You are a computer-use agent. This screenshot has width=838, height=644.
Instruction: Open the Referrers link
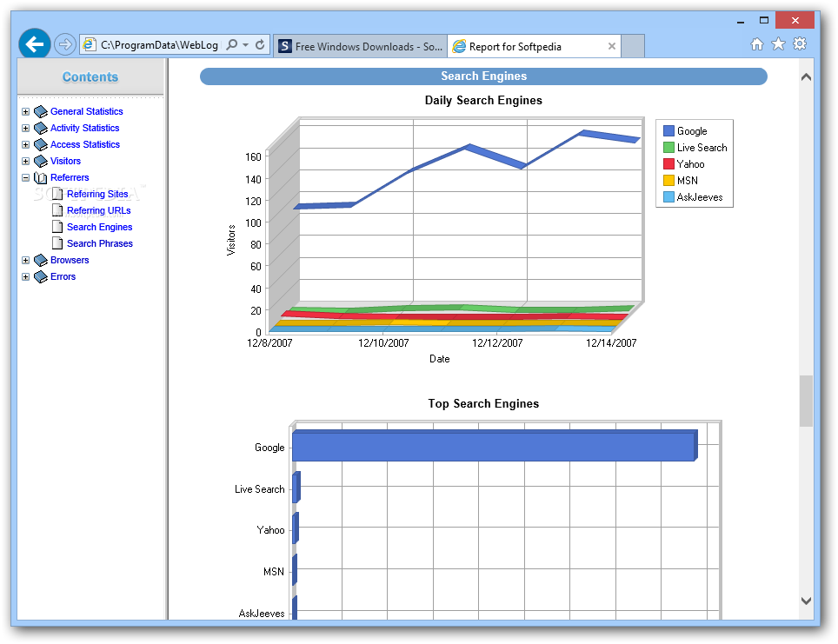(x=70, y=177)
